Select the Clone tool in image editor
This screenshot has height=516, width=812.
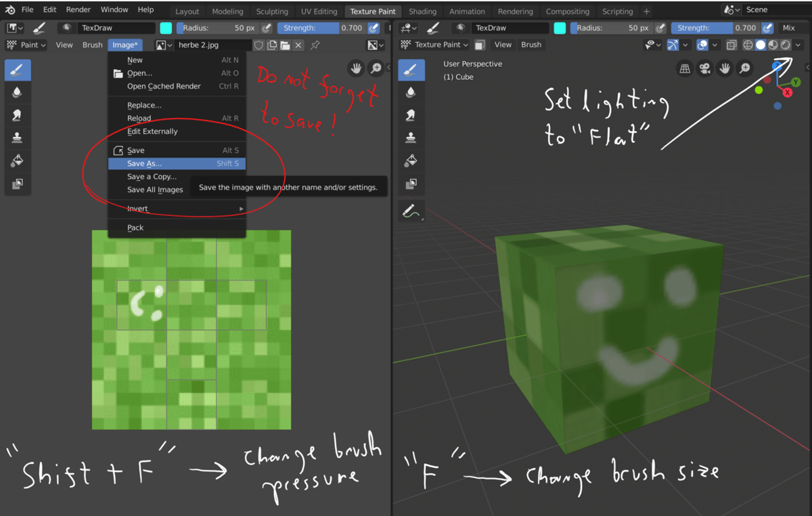tap(17, 138)
